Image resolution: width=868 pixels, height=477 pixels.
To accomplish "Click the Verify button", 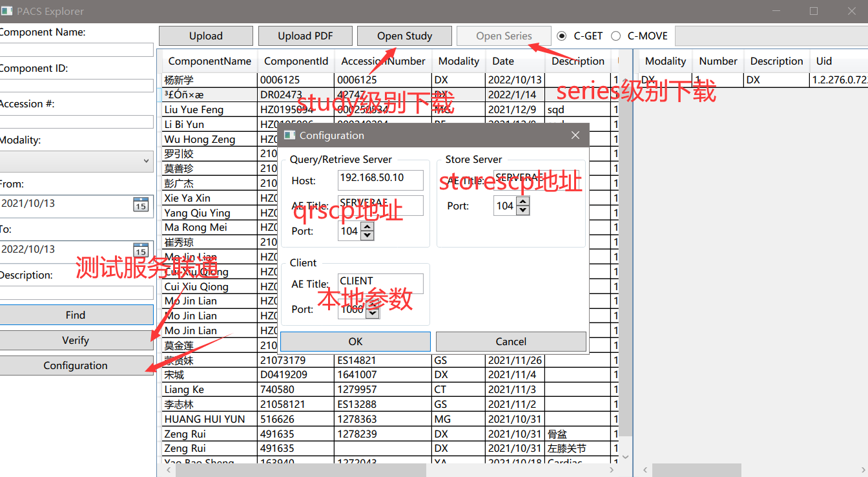I will (x=76, y=340).
